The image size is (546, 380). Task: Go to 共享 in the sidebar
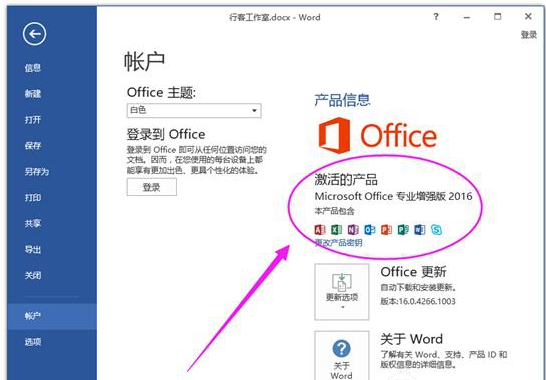33,223
